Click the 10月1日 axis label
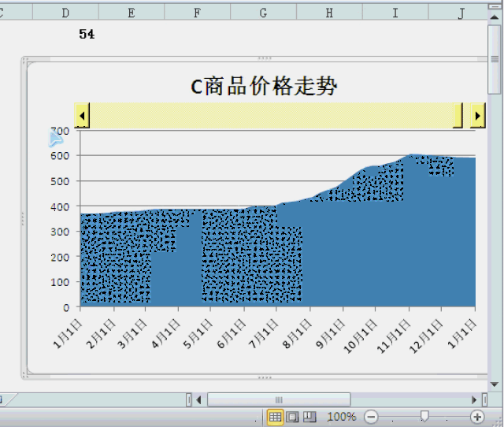The image size is (504, 427). tap(360, 336)
